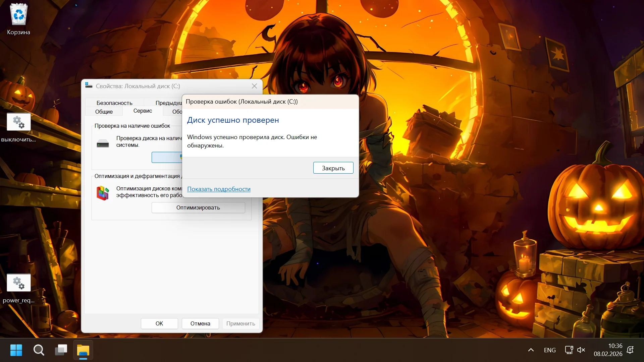
Task: Open Task View on taskbar
Action: coord(61,350)
